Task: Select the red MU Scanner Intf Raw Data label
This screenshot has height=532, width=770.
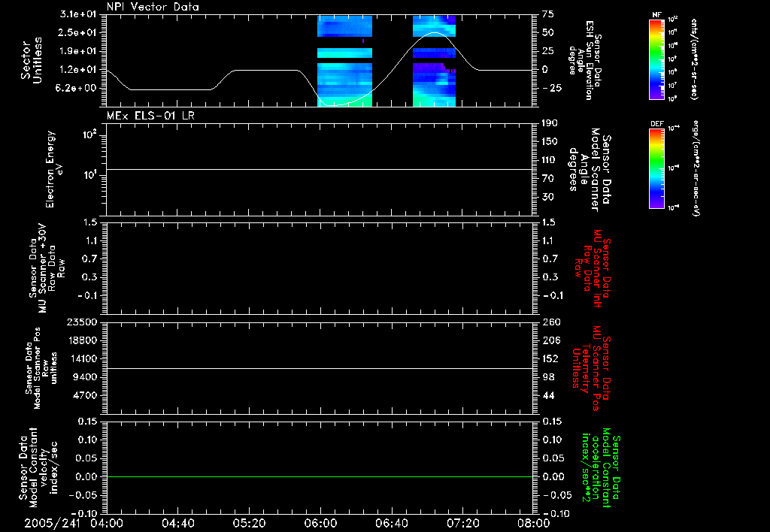Action: click(592, 268)
